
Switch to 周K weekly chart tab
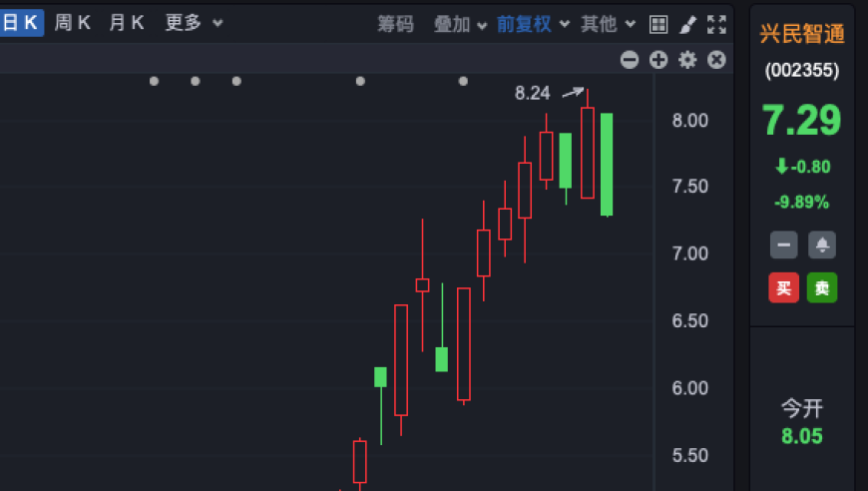pyautogui.click(x=73, y=23)
